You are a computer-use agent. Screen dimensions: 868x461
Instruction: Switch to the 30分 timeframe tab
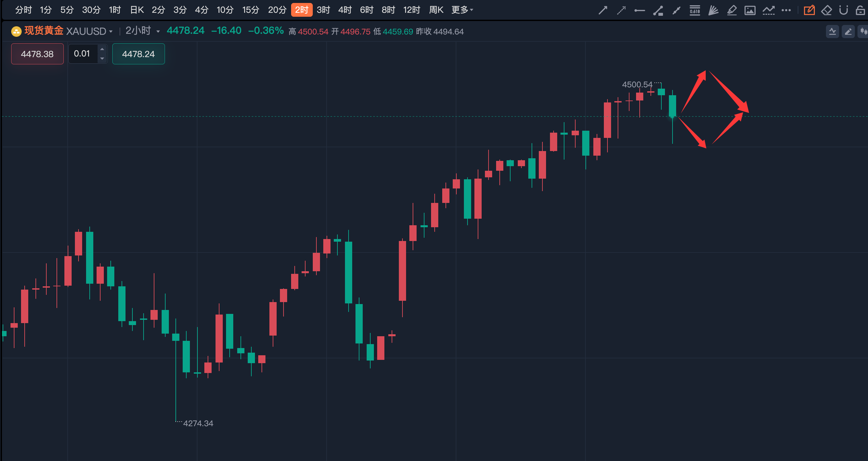[91, 10]
